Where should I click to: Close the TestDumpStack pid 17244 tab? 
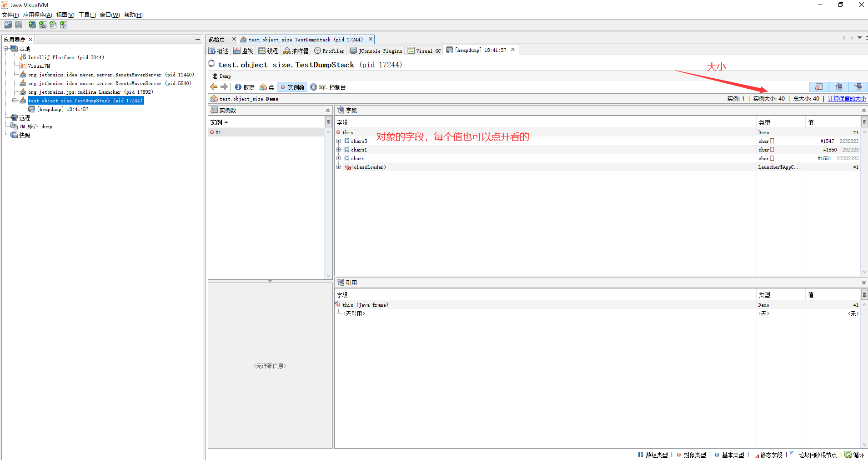371,39
